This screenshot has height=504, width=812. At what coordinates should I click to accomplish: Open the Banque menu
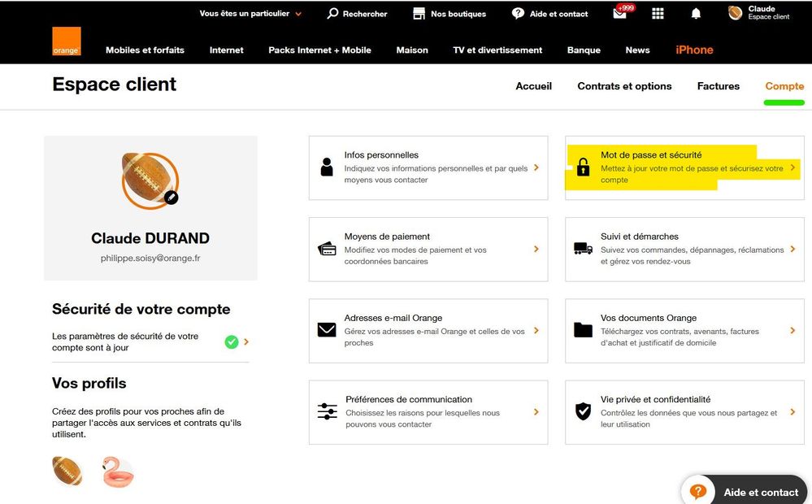click(584, 50)
